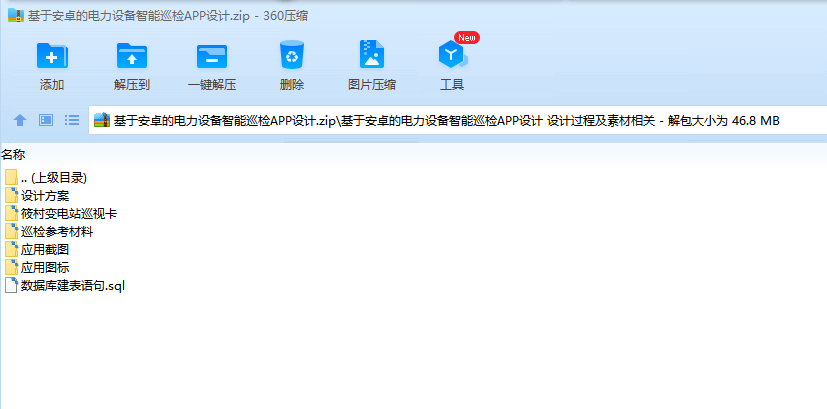This screenshot has height=409, width=827.
Task: Click the file icon of 数据库建表语句.sql
Action: pyautogui.click(x=12, y=285)
